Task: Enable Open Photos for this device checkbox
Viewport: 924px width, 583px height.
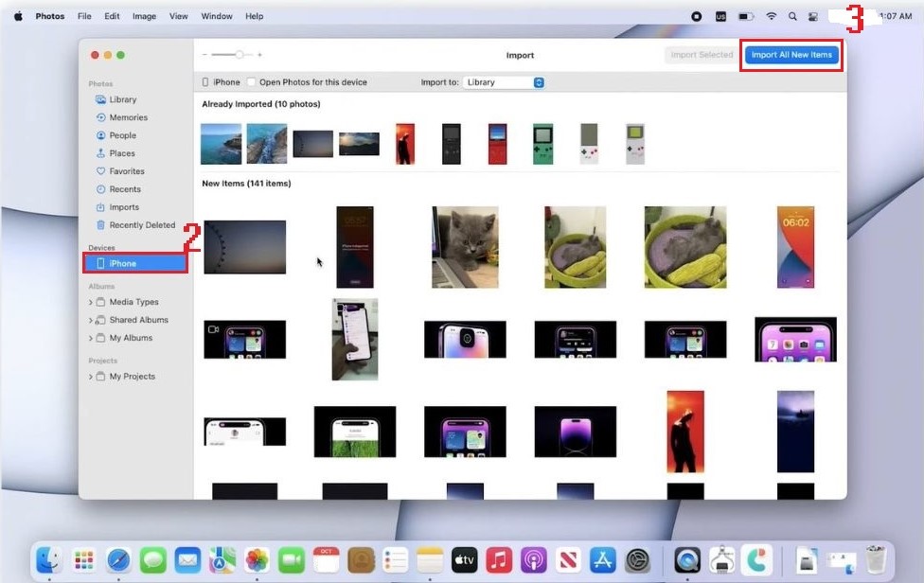Action: 252,82
